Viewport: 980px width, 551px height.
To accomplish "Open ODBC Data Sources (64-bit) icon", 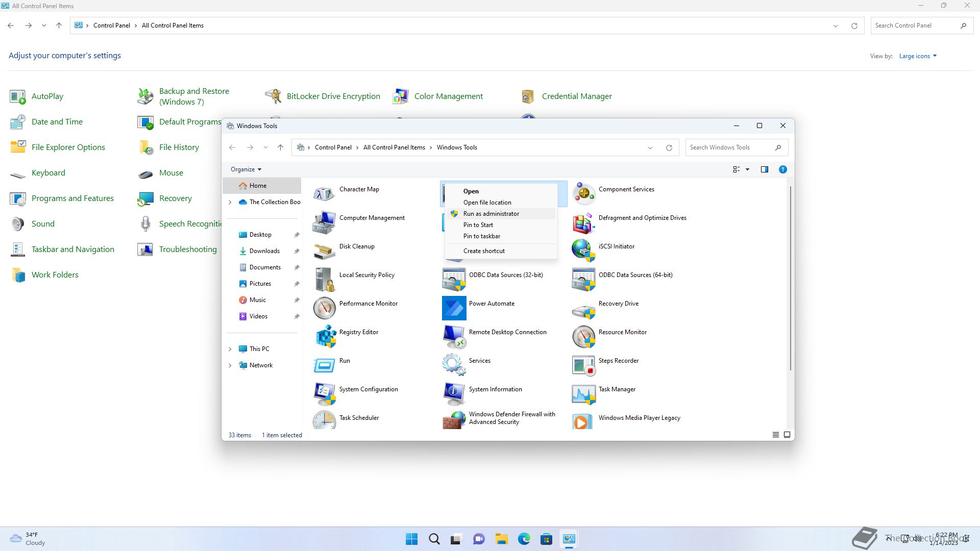I will click(584, 280).
